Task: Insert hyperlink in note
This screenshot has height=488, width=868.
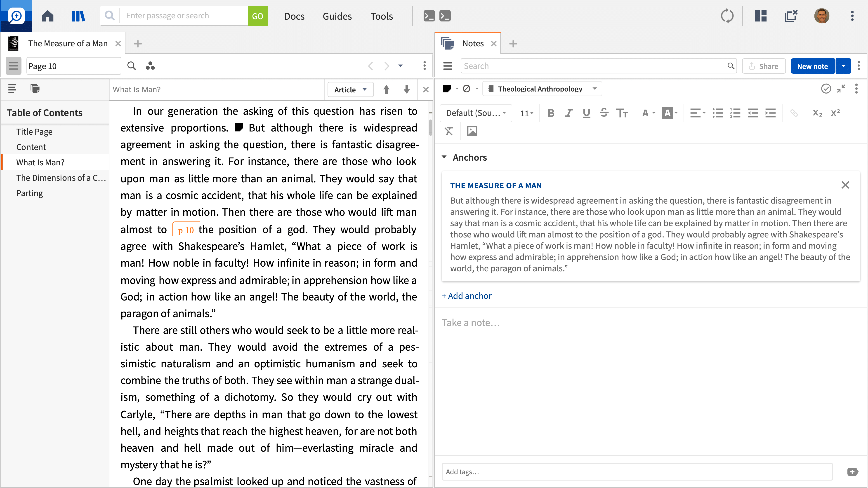Action: (794, 113)
